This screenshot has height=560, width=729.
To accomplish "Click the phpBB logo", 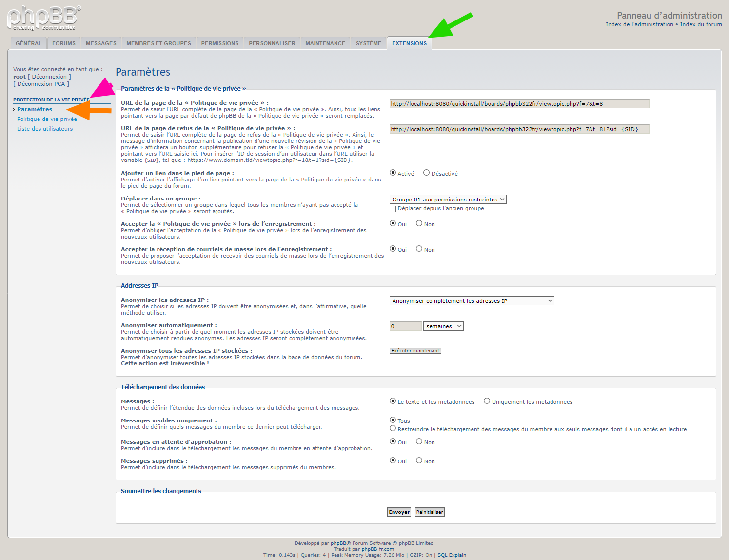I will coord(44,18).
